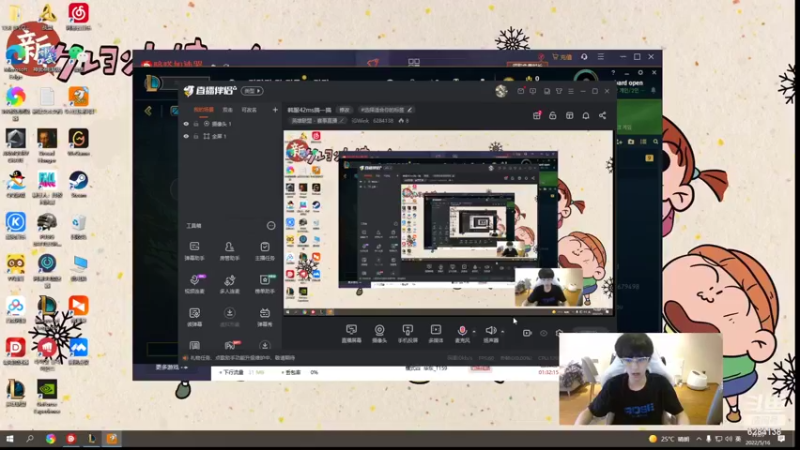
Task: Open the read-danmaku tool in the toolbox
Action: 194,316
